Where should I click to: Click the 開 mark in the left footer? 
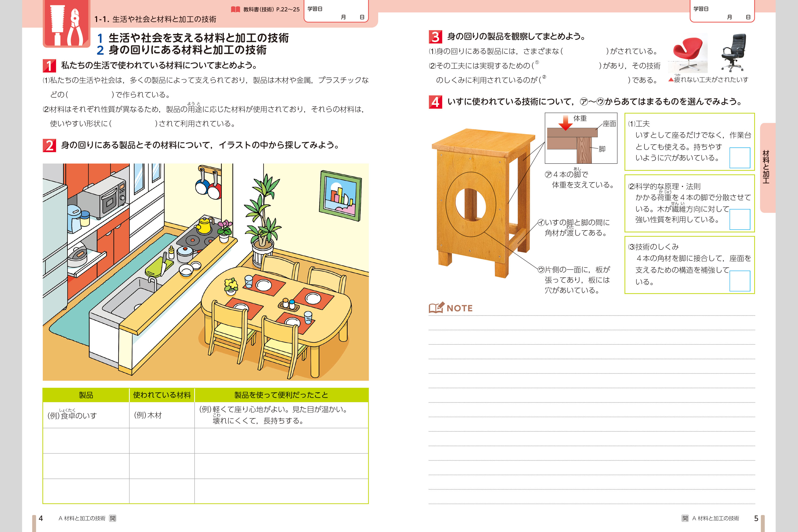click(x=113, y=518)
